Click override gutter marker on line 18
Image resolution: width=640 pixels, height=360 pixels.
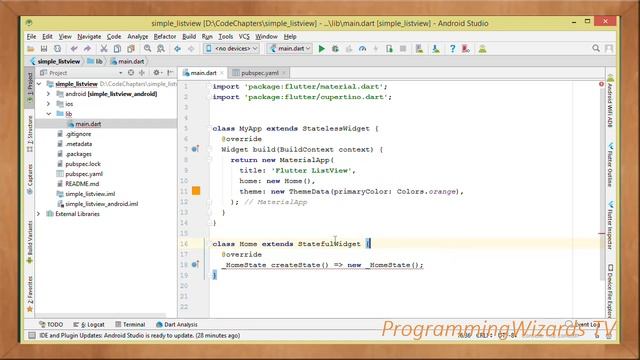pos(195,264)
